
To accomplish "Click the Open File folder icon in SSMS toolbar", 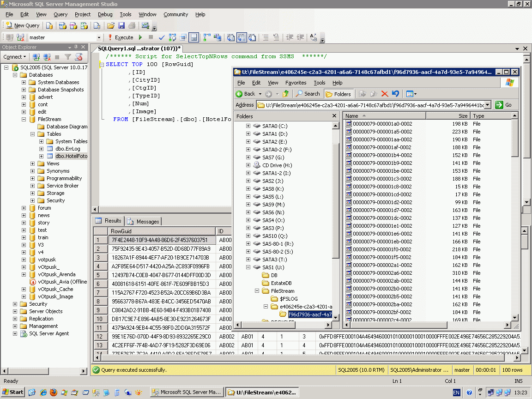I will 111,26.
